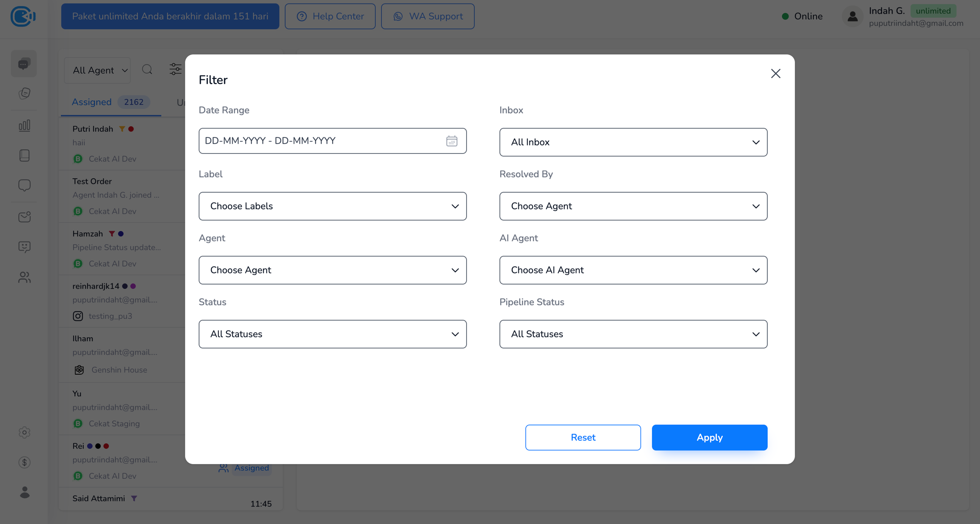Screen dimensions: 980x524
Task: Click the filter sliders icon
Action: [175, 69]
